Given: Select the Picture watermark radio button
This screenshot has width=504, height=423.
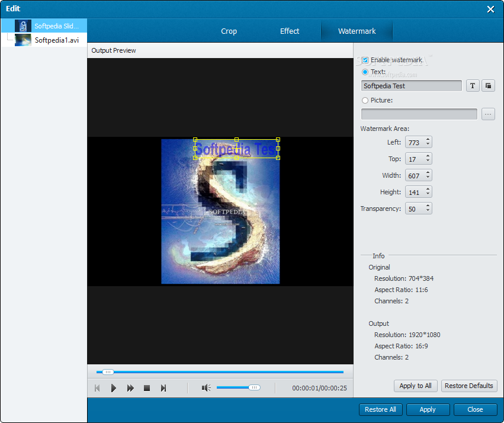Looking at the screenshot, I should (365, 100).
